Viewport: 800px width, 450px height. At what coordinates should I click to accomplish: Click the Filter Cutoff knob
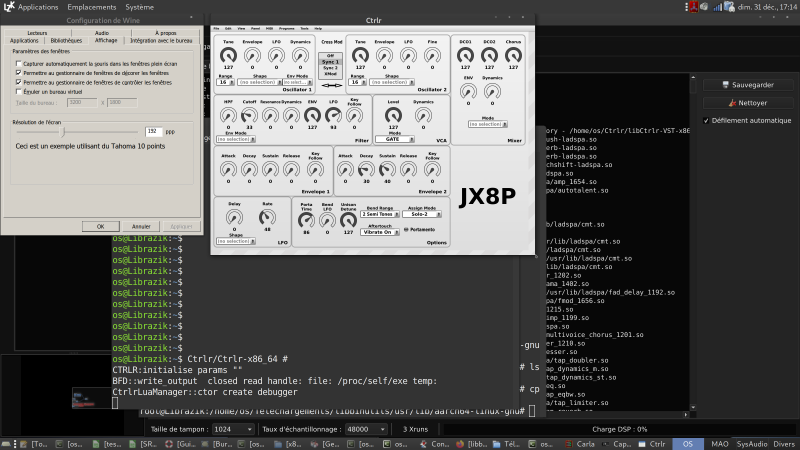pos(249,115)
